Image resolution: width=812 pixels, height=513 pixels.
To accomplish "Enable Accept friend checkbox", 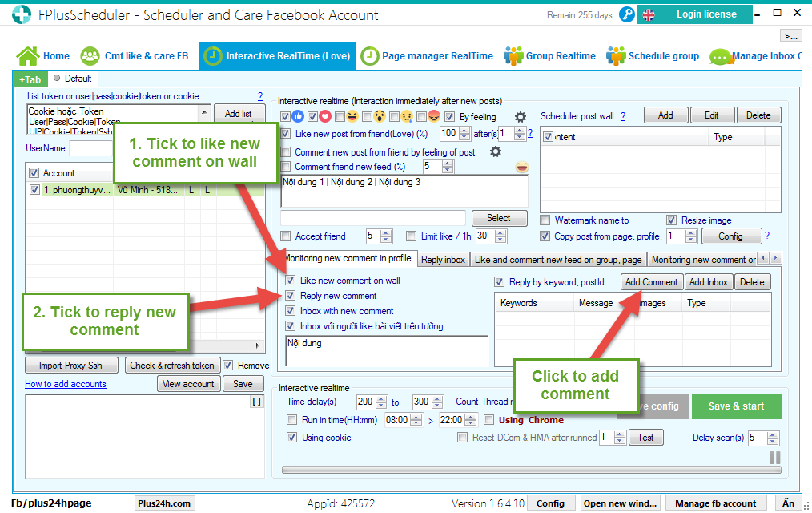I will pos(285,236).
